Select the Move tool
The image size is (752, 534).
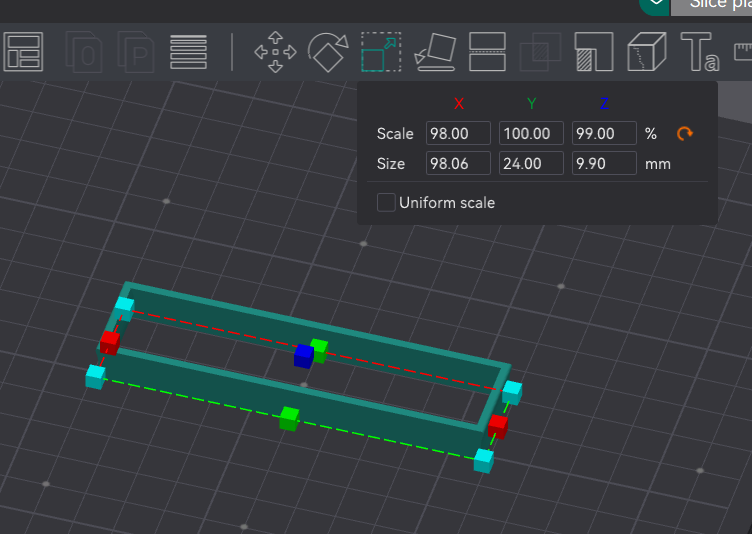tap(275, 52)
